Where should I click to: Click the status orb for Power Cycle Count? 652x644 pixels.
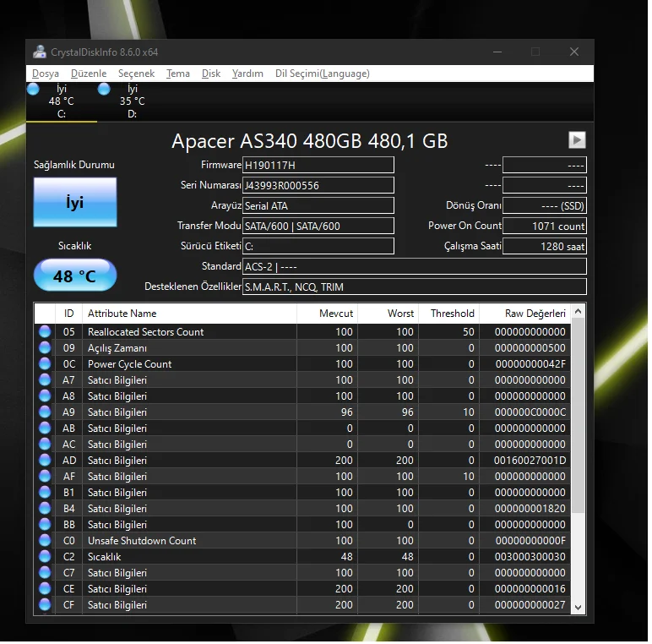point(45,363)
